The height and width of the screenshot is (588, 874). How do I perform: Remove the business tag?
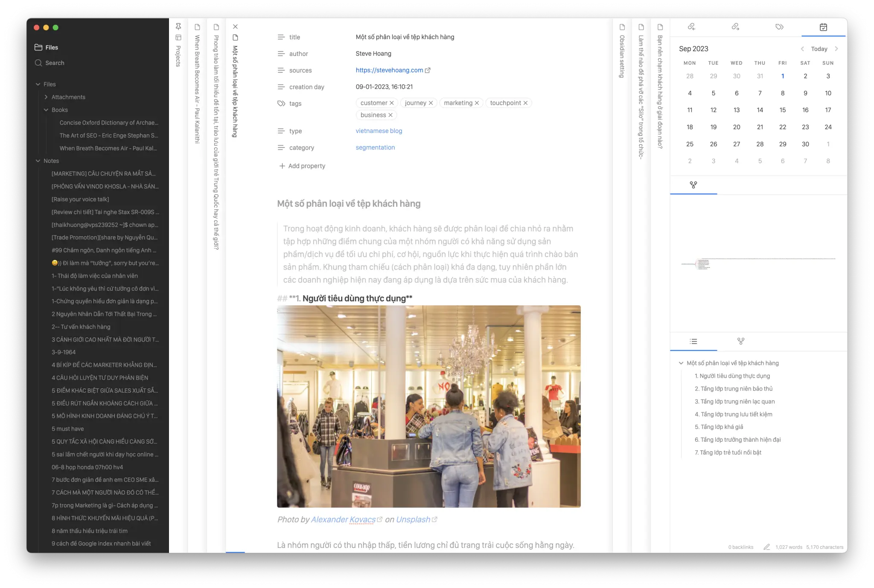tap(390, 115)
